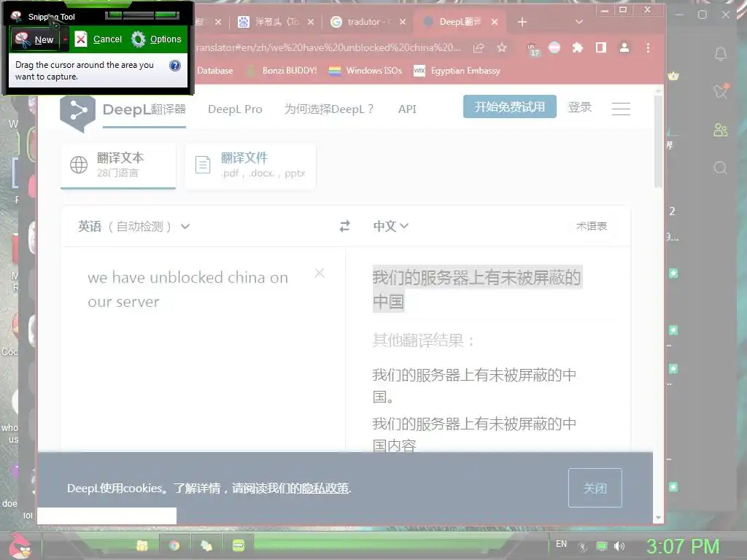
Task: Open the API nav item
Action: [407, 109]
